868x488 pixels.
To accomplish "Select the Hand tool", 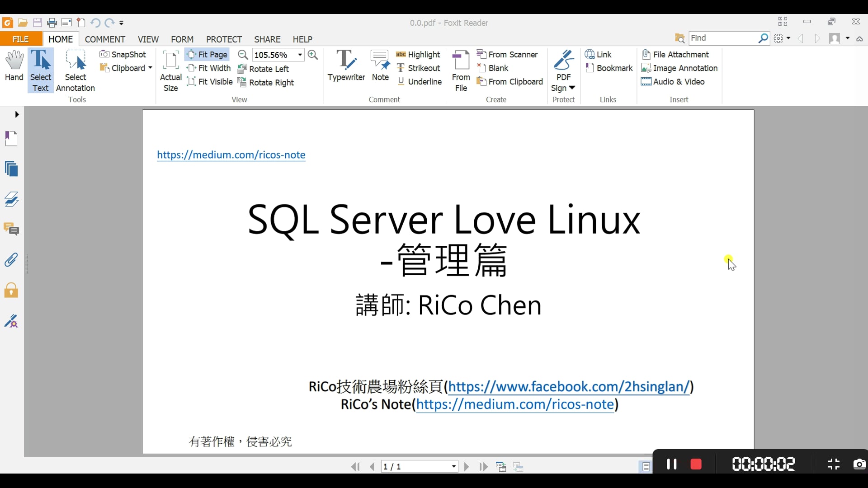I will 14,66.
